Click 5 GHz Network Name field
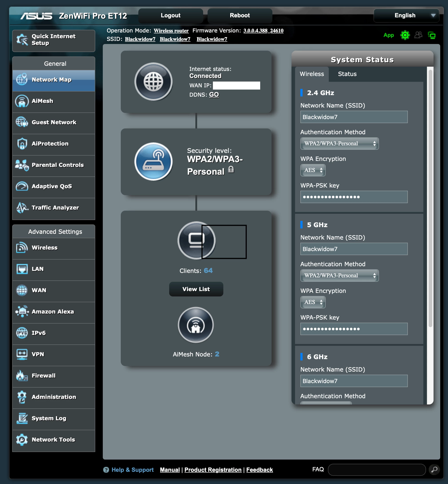The height and width of the screenshot is (484, 448). [354, 249]
